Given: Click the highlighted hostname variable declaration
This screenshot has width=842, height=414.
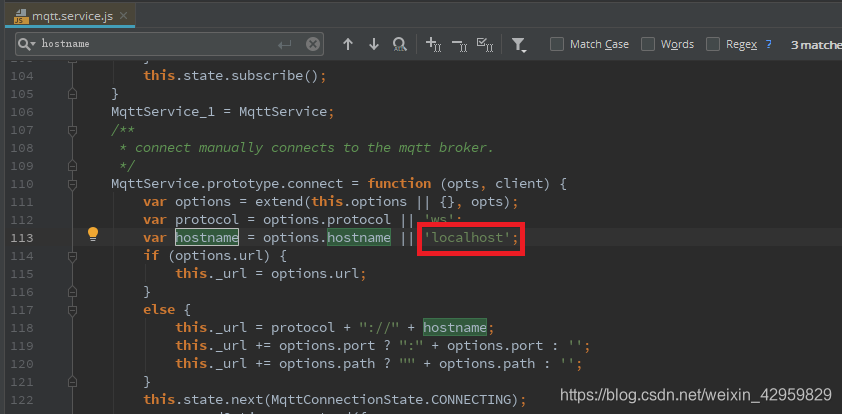Looking at the screenshot, I should tap(207, 237).
